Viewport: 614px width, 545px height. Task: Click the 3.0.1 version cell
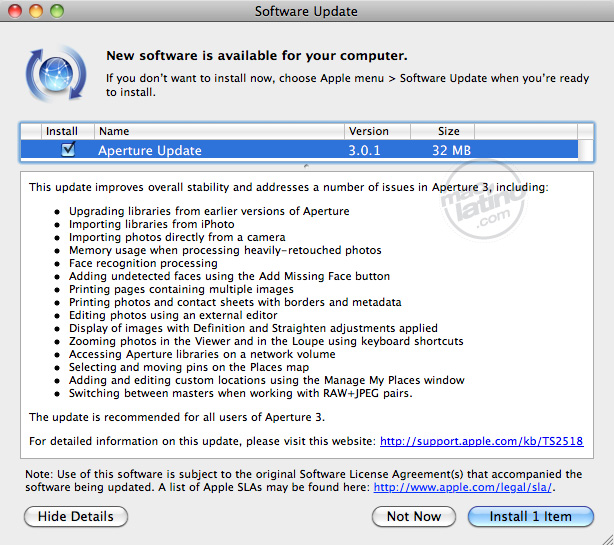(364, 150)
